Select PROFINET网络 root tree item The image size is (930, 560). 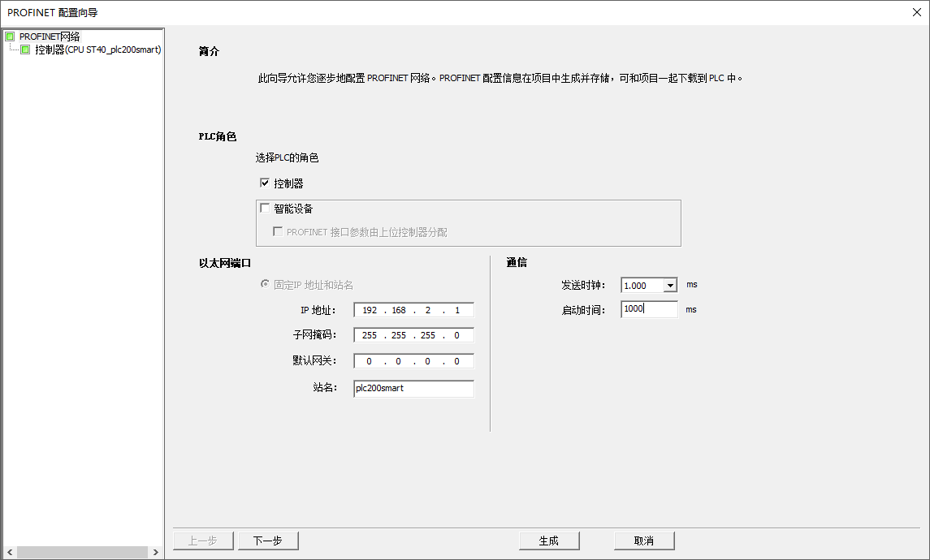50,37
